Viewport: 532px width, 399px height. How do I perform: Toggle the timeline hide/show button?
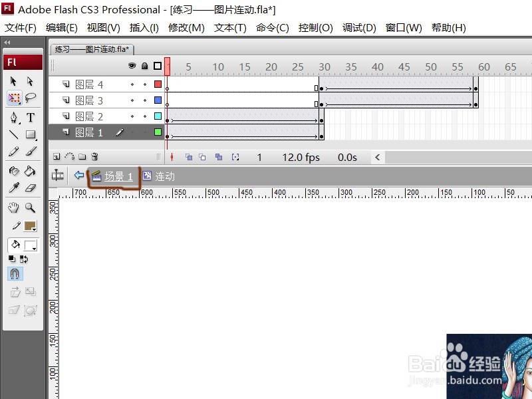tap(57, 176)
